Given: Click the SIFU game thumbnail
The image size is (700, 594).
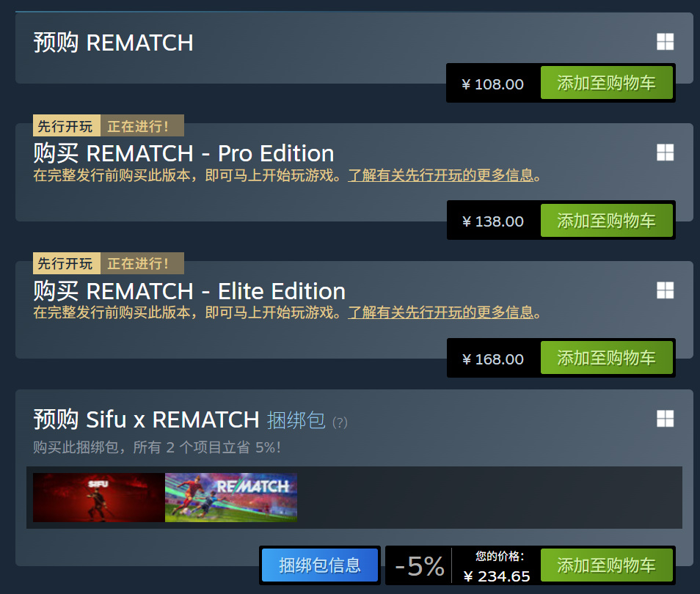Looking at the screenshot, I should pyautogui.click(x=98, y=498).
